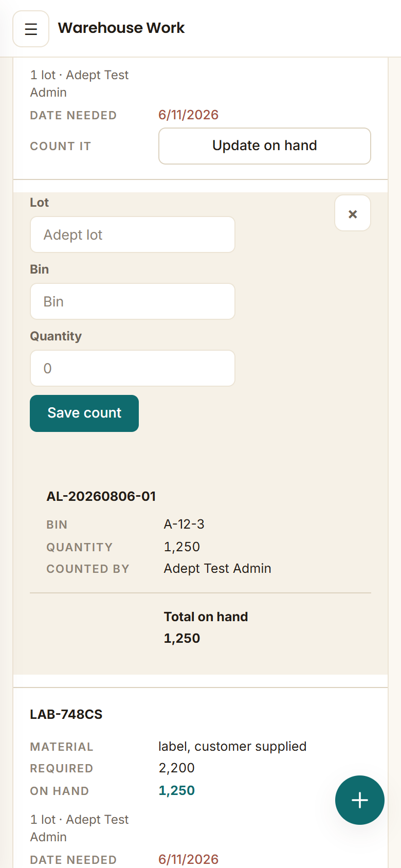Image resolution: width=401 pixels, height=868 pixels.
Task: Tap the floating plus add button
Action: point(360,800)
